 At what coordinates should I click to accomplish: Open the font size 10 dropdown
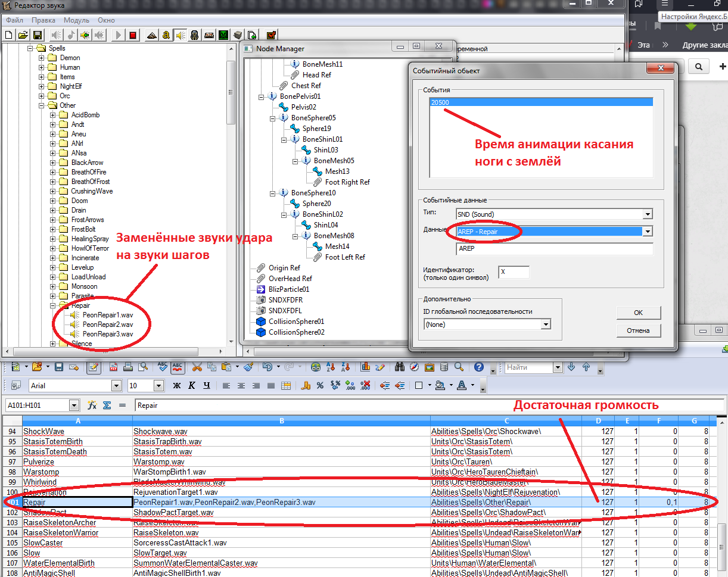[x=158, y=386]
